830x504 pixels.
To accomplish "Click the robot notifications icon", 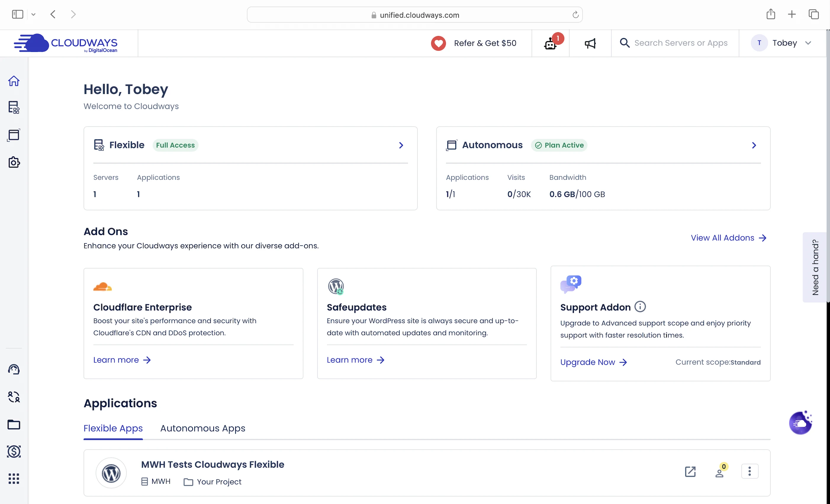I will click(x=550, y=43).
